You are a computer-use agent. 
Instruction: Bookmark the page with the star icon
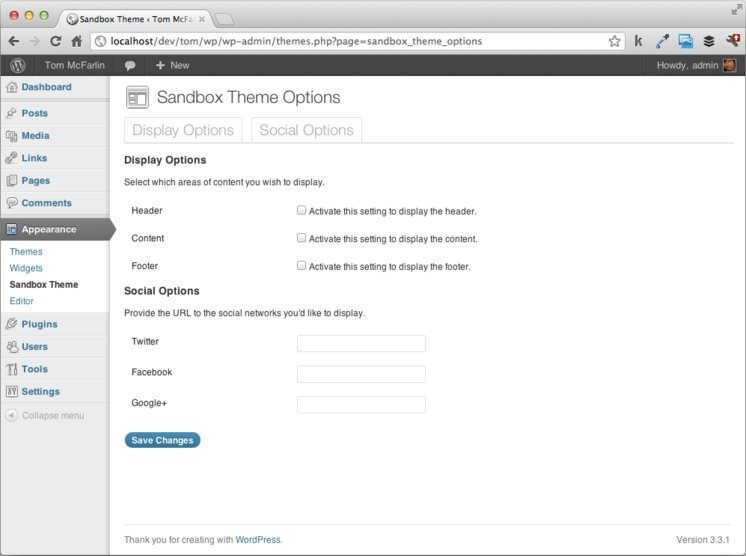614,41
